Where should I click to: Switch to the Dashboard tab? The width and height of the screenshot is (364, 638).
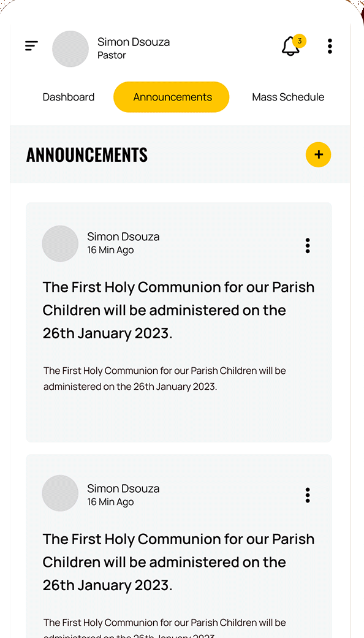coord(68,97)
